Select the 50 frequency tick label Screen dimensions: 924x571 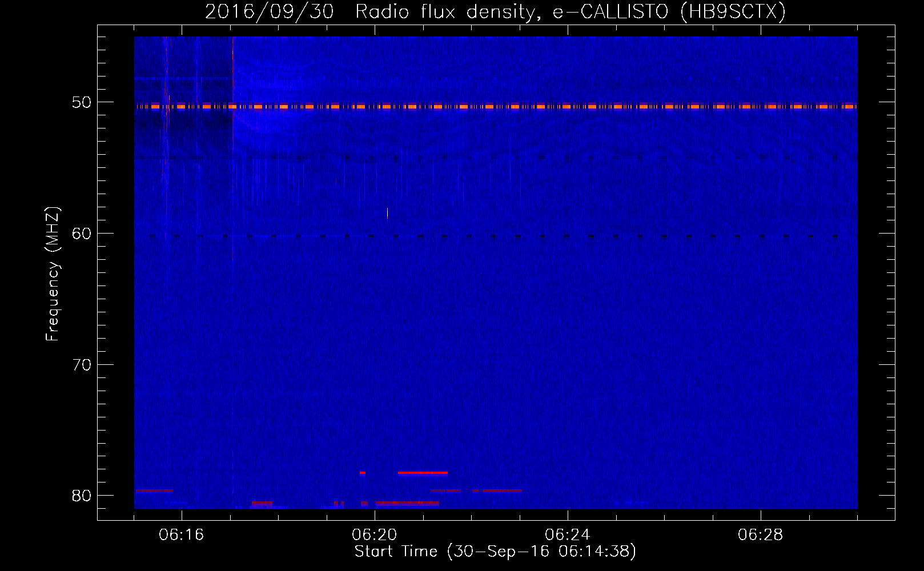pyautogui.click(x=82, y=102)
